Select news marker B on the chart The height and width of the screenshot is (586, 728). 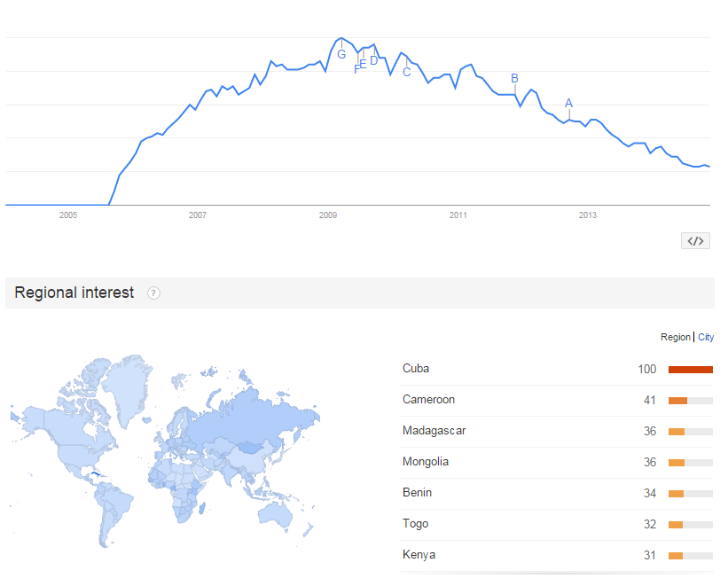(514, 79)
